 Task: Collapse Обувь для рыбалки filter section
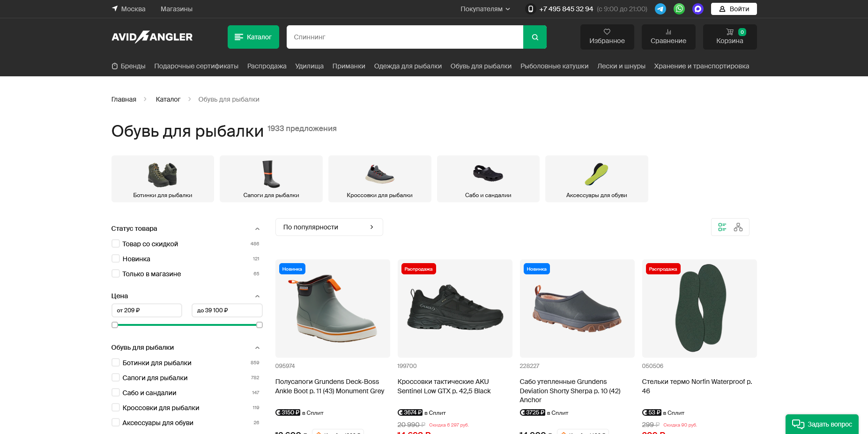(x=257, y=348)
